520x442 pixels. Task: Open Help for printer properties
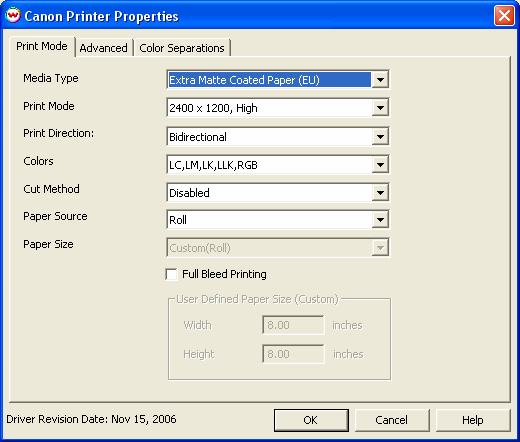(x=473, y=420)
